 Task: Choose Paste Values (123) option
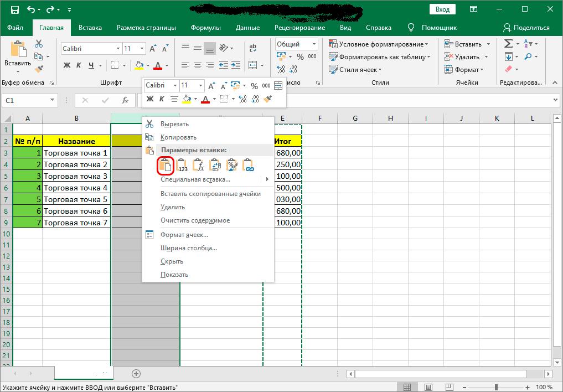[x=182, y=166]
